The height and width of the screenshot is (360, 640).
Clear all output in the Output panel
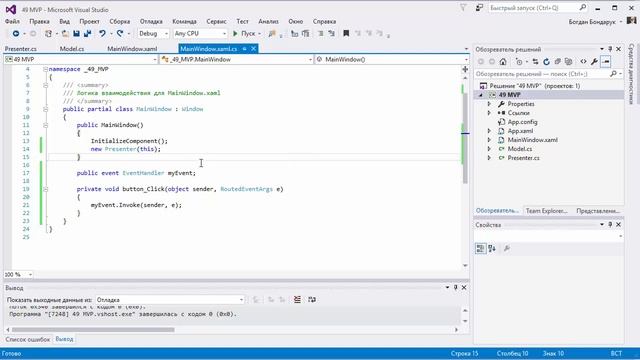coord(297,300)
